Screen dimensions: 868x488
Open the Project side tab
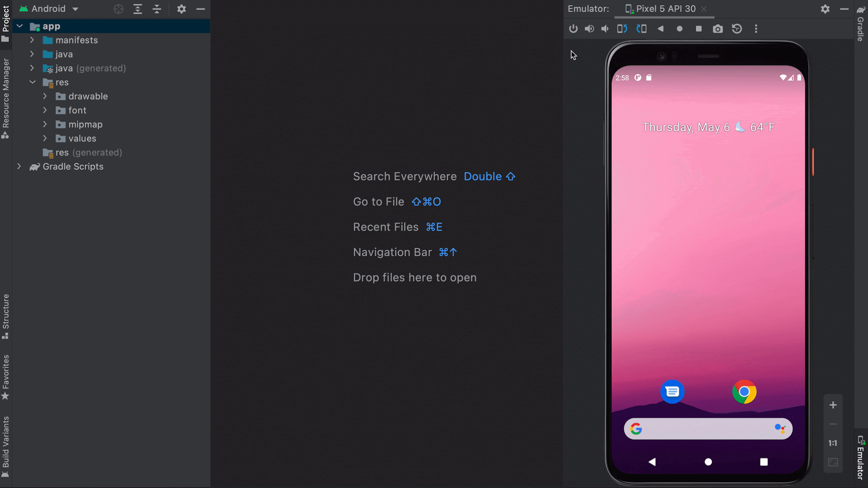[6, 24]
